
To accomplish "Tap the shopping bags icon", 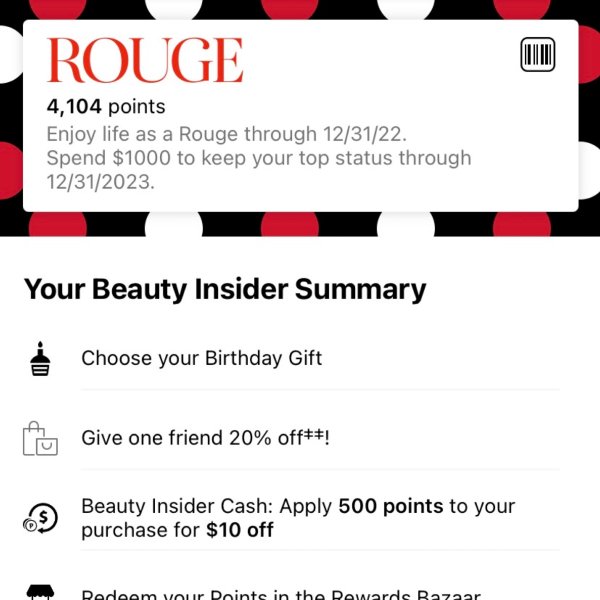I will (40, 439).
